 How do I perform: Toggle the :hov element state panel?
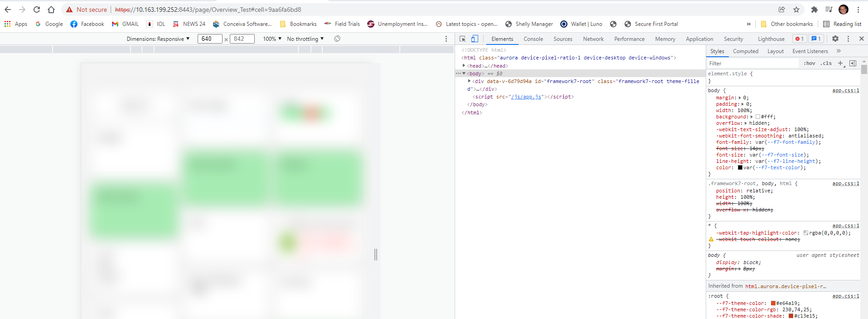(x=809, y=63)
